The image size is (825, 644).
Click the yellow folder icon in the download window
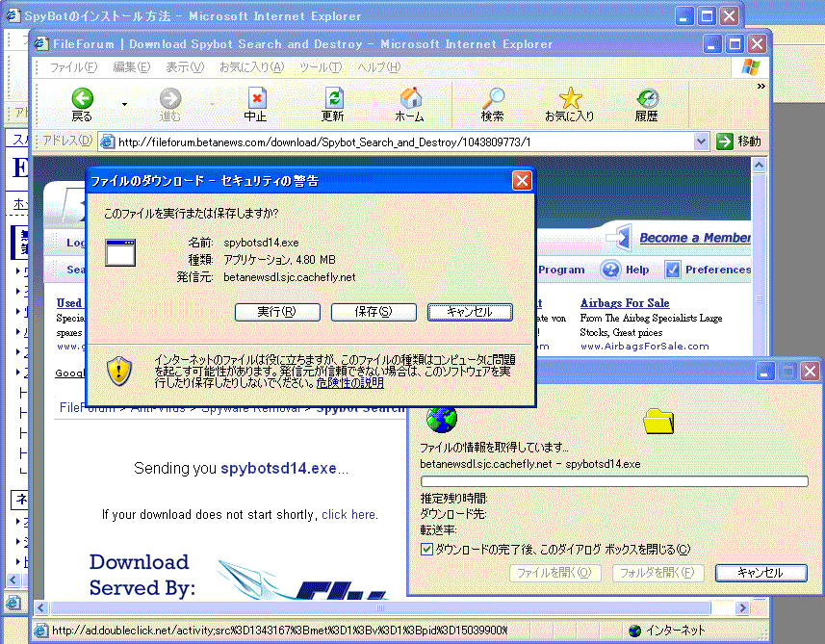click(x=658, y=422)
